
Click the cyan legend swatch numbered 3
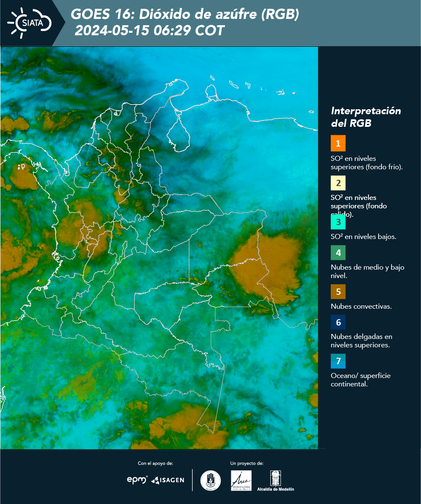[x=338, y=222]
